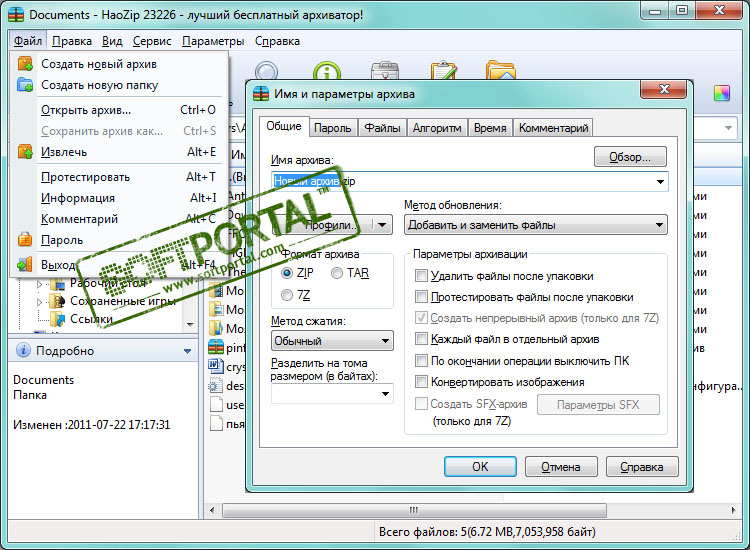Screen dimensions: 750x550
Task: Open the Сервис menu
Action: [x=152, y=41]
